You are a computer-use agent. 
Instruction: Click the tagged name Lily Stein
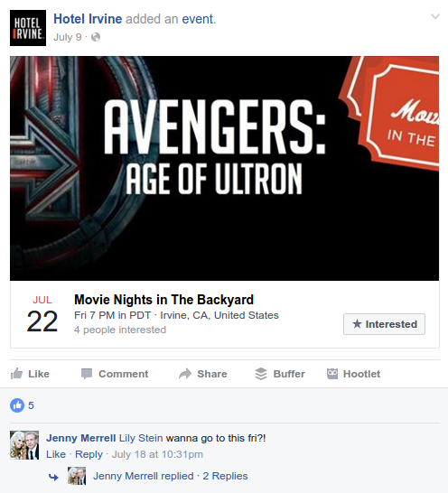click(141, 438)
